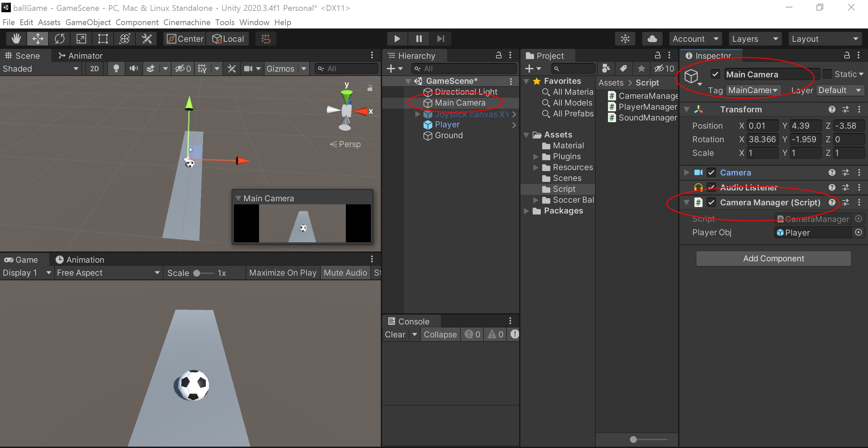Toggle the Static checkbox
This screenshot has height=448, width=868.
point(827,74)
